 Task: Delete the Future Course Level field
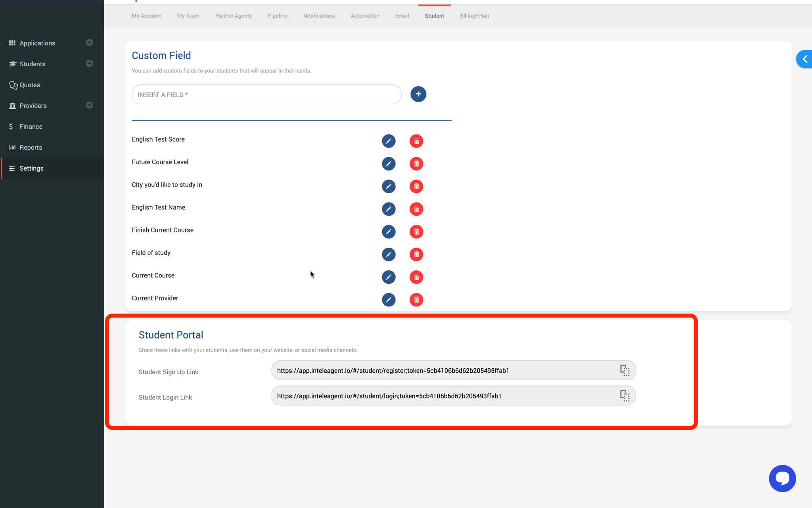(416, 164)
